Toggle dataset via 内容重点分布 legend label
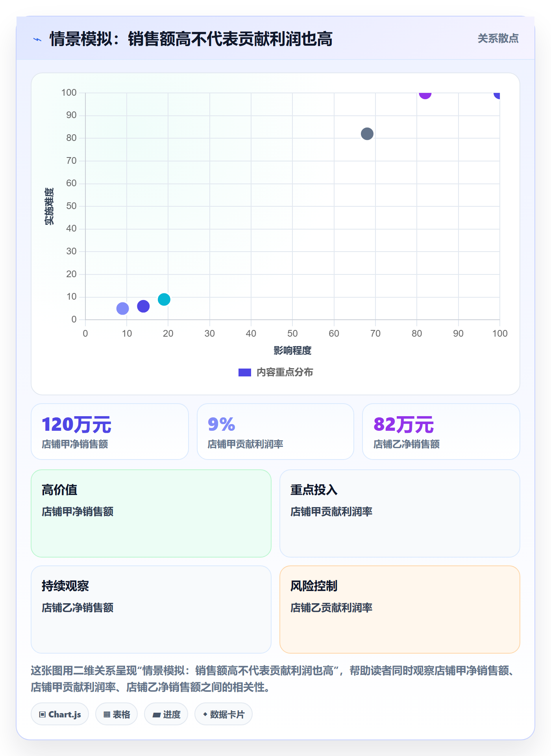The image size is (551, 756). point(285,372)
